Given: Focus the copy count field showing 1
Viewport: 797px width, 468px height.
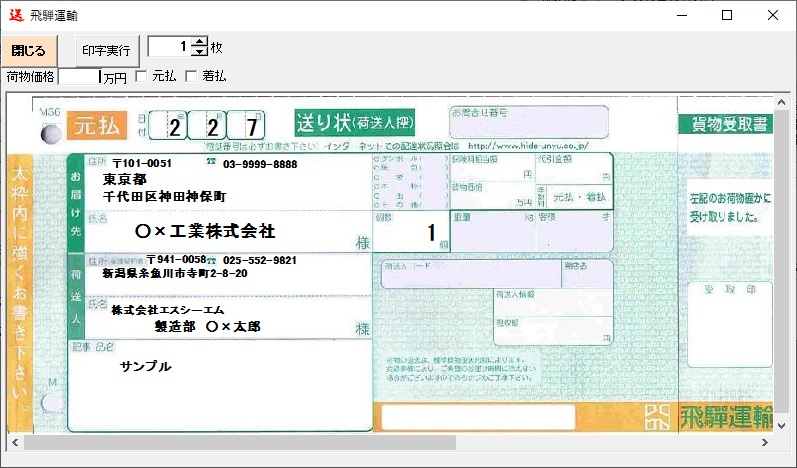Looking at the screenshot, I should 169,47.
